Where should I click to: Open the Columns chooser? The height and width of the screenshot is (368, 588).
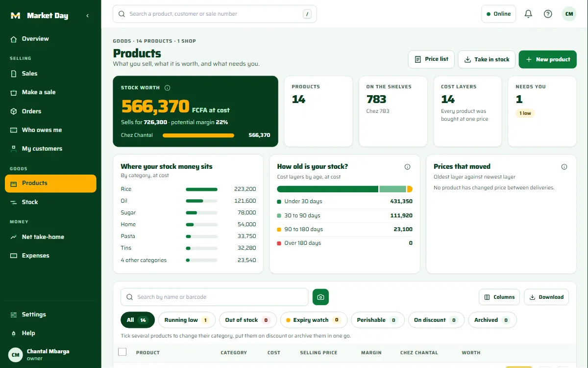pyautogui.click(x=499, y=297)
